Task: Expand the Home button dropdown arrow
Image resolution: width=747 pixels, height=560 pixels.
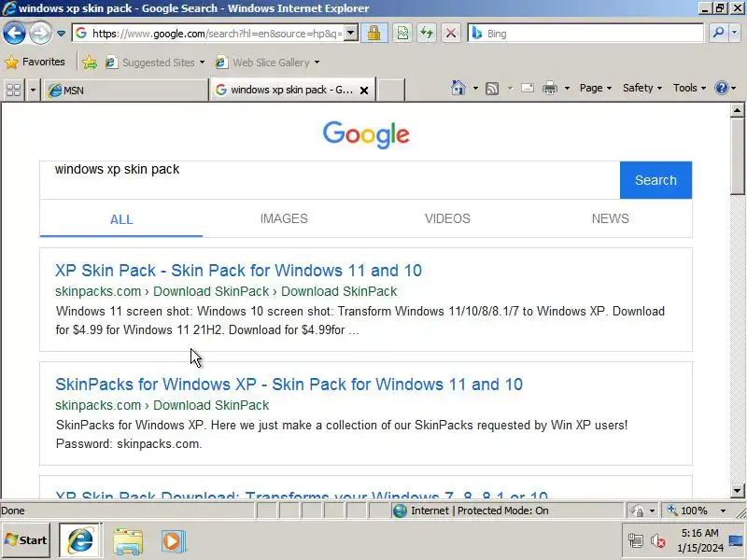Action: [475, 88]
